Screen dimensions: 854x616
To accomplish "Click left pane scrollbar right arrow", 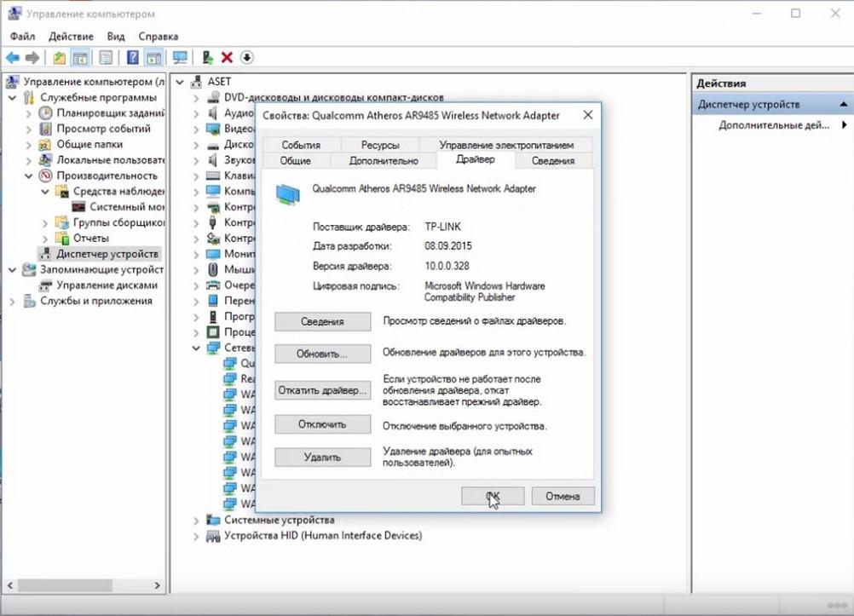I will [x=158, y=585].
